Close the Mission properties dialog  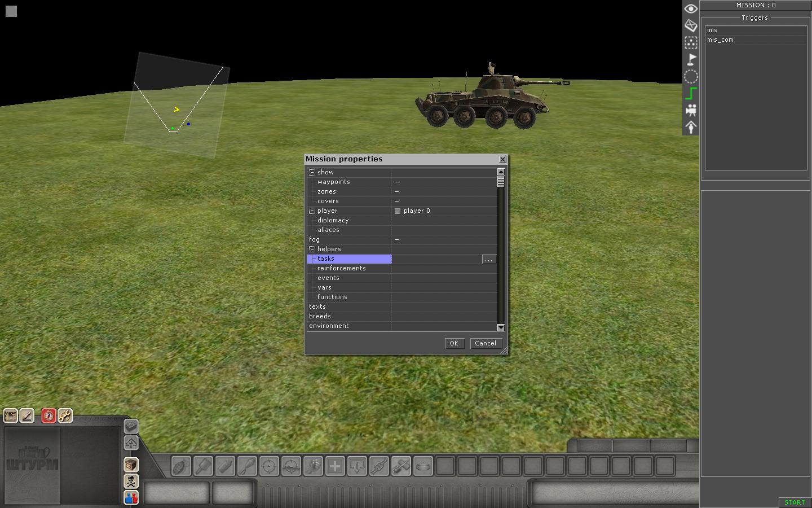tap(502, 159)
